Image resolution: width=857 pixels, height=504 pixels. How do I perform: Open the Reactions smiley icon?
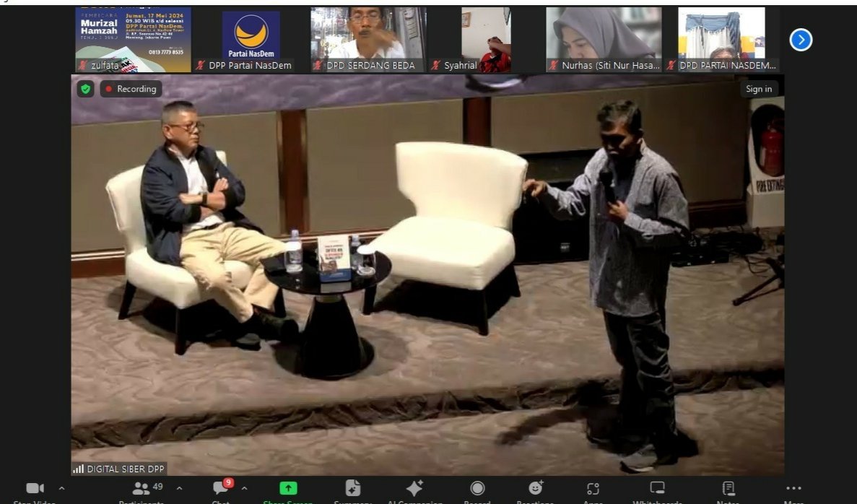(x=535, y=489)
